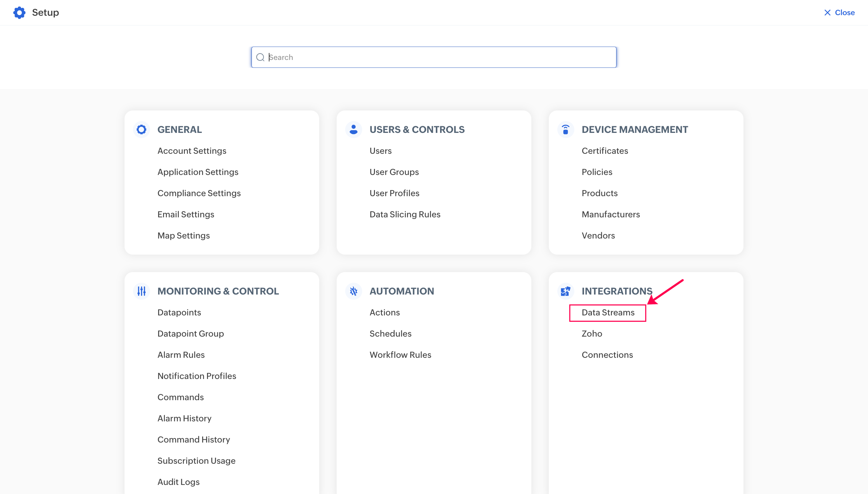868x494 pixels.
Task: Select Alarm Rules
Action: pos(181,355)
